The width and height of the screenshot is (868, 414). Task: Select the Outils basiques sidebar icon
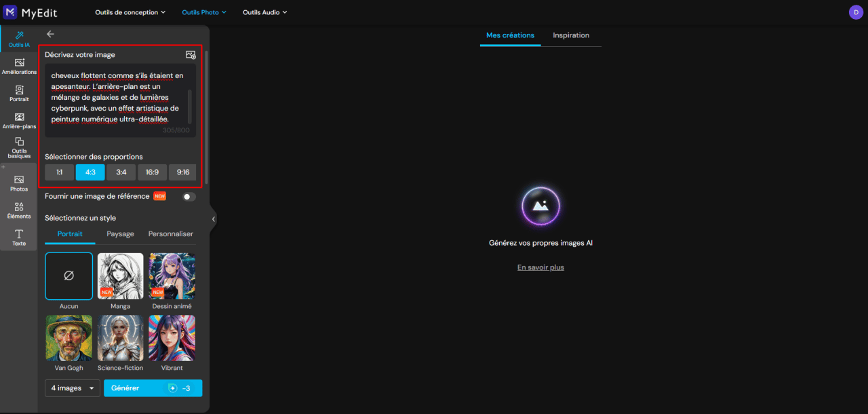click(x=19, y=148)
